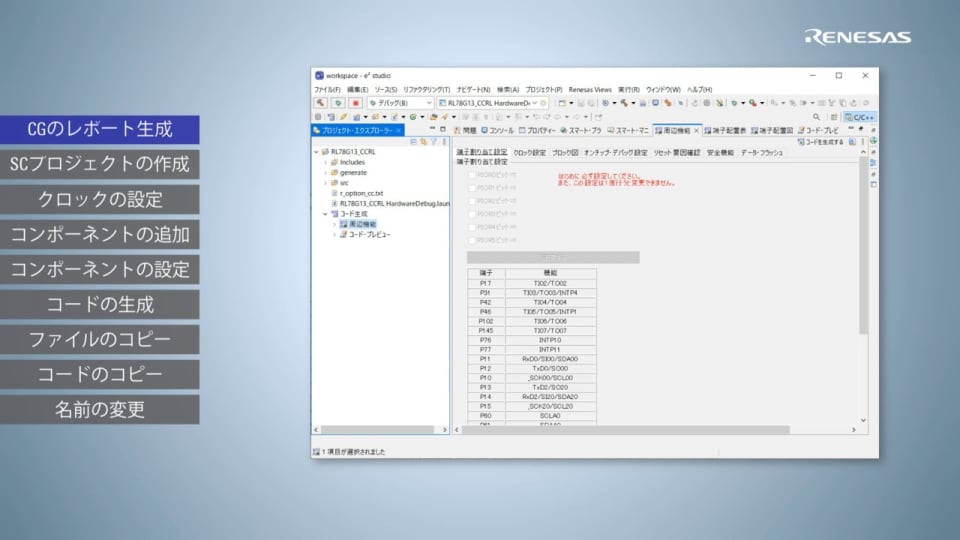Click the e² studio application icon in title bar
The height and width of the screenshot is (540, 960).
point(319,75)
